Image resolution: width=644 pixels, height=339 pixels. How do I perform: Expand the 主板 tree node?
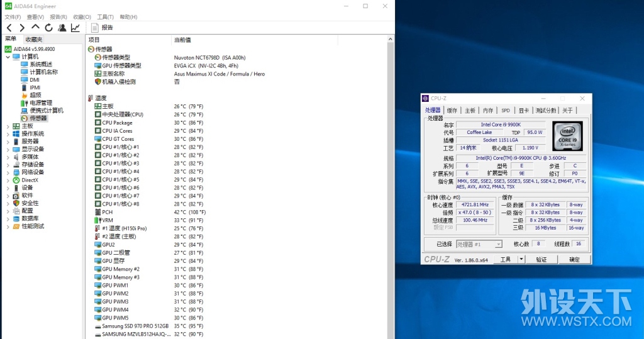coord(8,126)
